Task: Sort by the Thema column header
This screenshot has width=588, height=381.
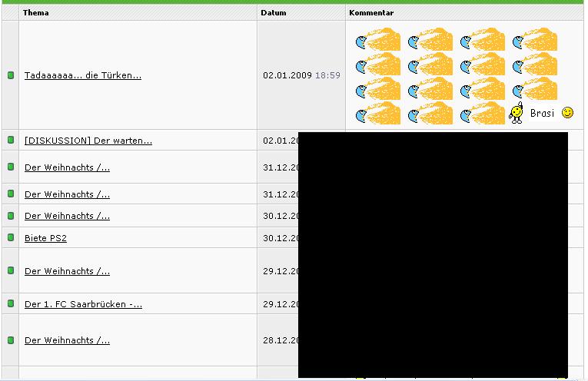Action: pos(35,13)
